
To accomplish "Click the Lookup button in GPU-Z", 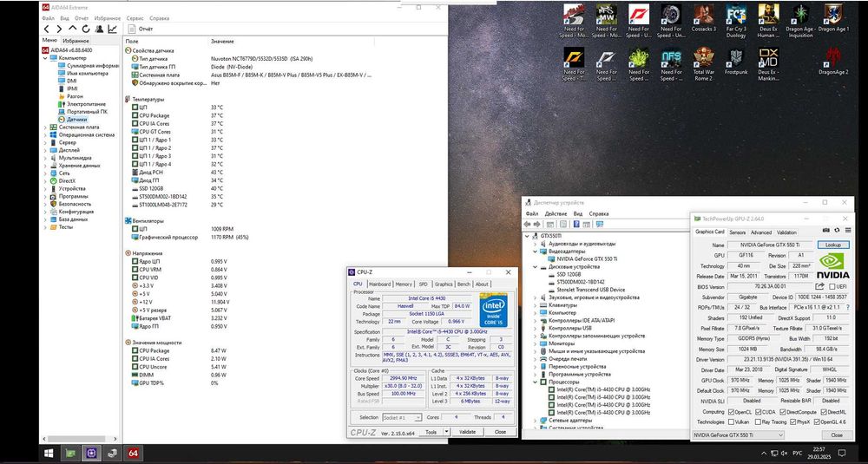I will pyautogui.click(x=833, y=245).
